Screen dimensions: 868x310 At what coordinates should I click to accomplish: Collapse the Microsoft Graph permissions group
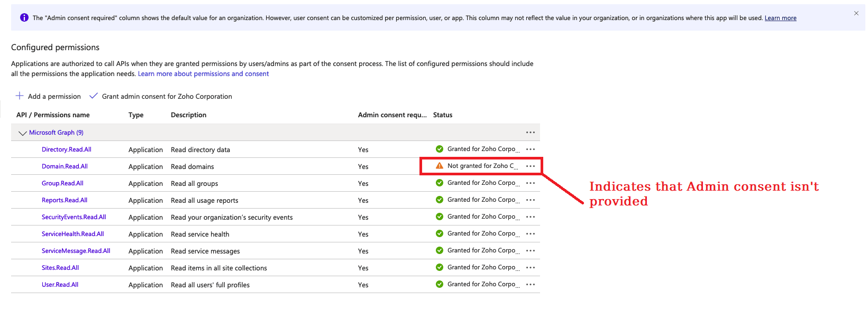pos(22,133)
